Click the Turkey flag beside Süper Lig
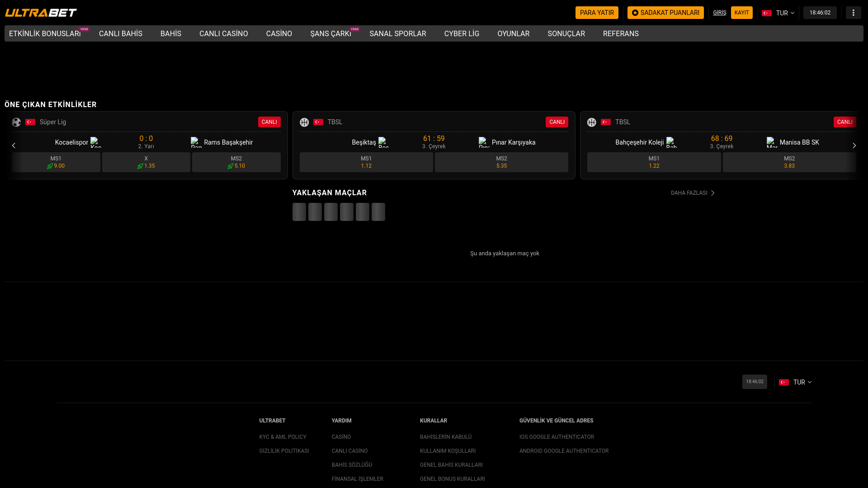Image resolution: width=868 pixels, height=488 pixels. (x=30, y=122)
